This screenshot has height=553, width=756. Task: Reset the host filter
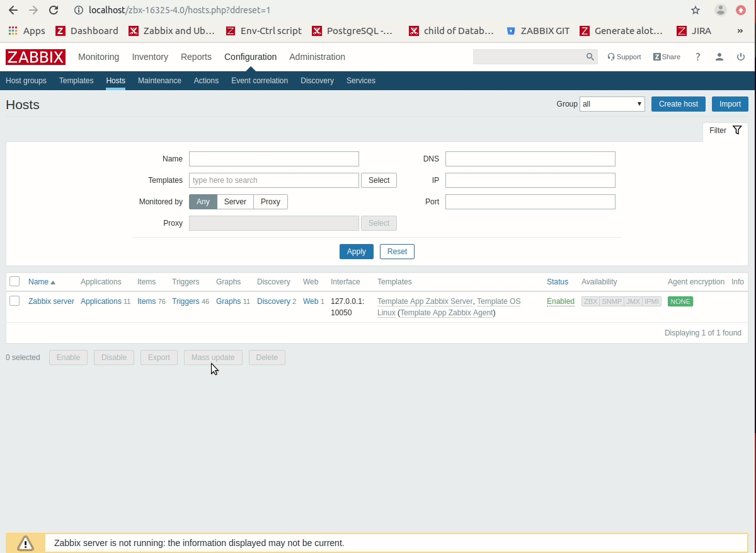click(397, 252)
